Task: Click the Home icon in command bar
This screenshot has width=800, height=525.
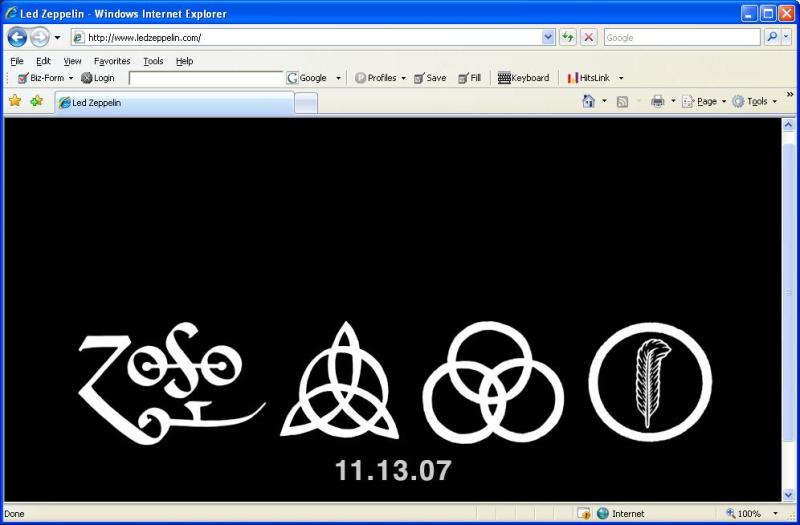Action: pos(589,101)
